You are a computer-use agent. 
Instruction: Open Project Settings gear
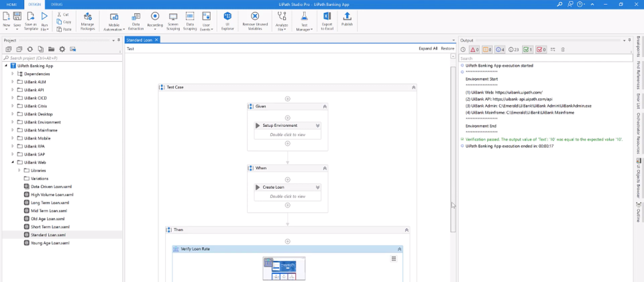(x=62, y=49)
